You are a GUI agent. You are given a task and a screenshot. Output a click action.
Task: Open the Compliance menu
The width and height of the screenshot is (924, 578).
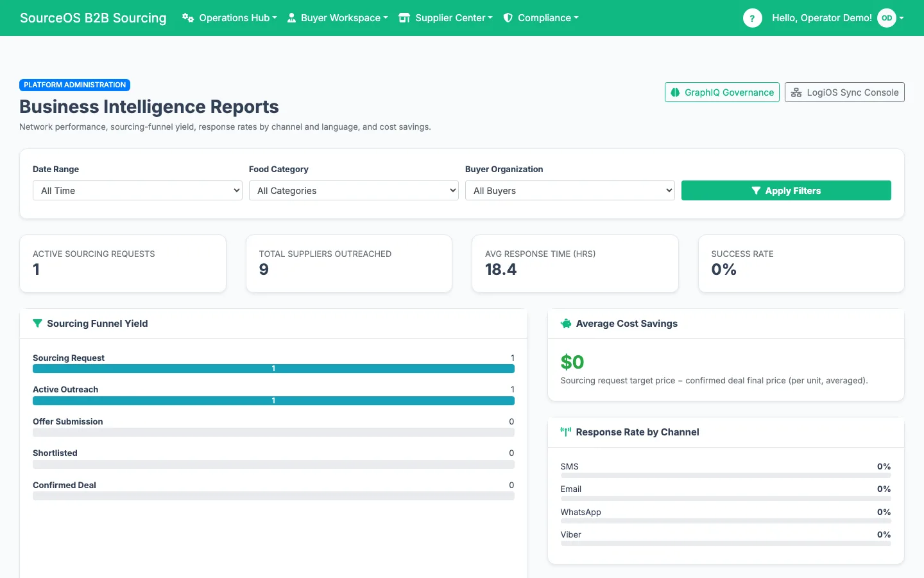(x=541, y=18)
